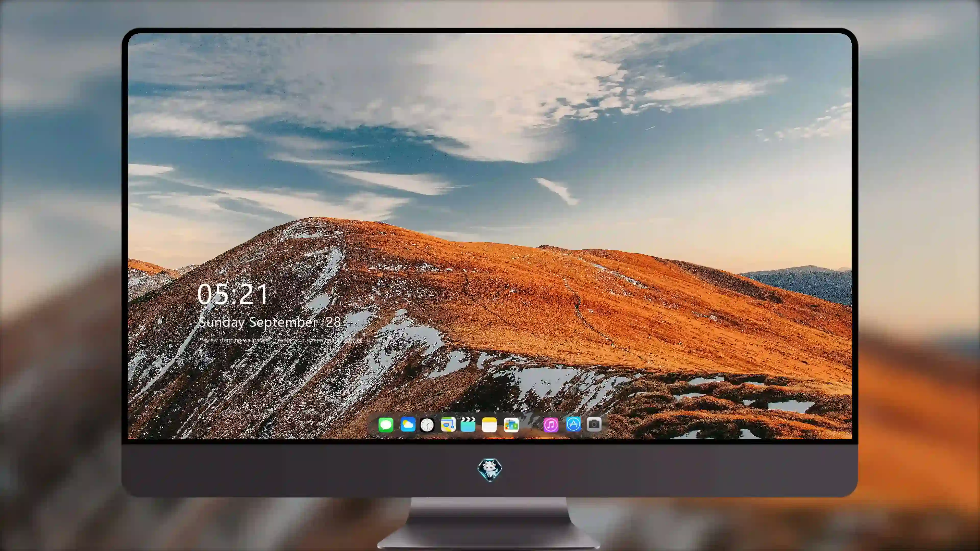This screenshot has width=980, height=551.
Task: Open the blue App Store icon
Action: (x=573, y=424)
